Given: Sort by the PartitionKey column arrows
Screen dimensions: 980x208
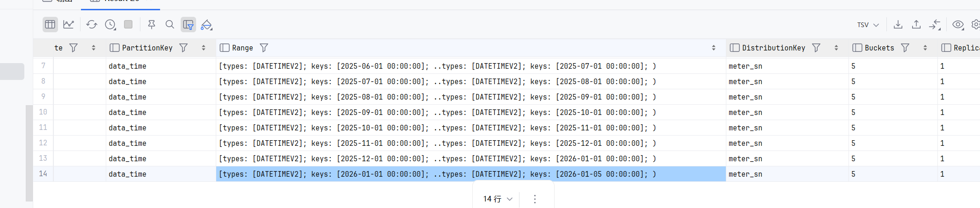Looking at the screenshot, I should point(204,48).
